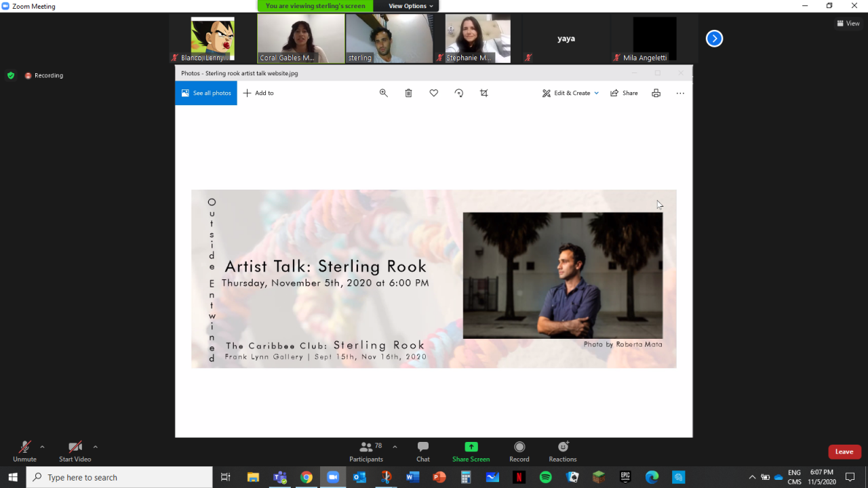Toggle meeting Record in Zoom
The image size is (868, 488).
[x=519, y=451]
